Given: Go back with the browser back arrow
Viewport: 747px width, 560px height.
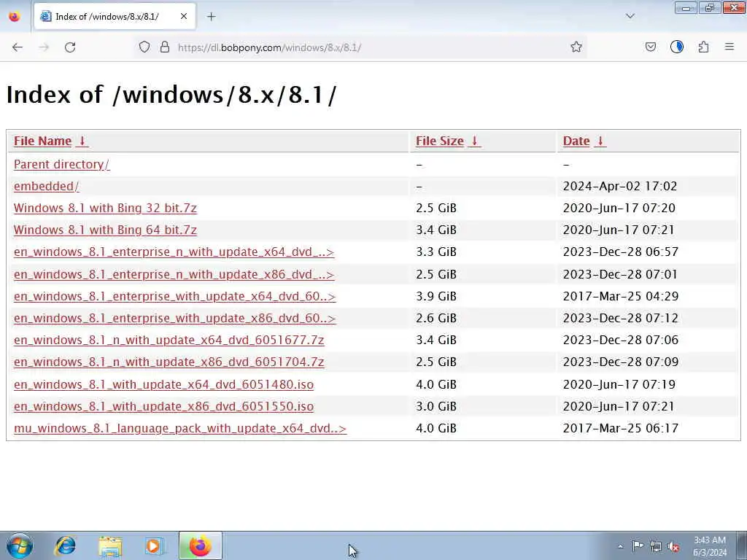Looking at the screenshot, I should coord(18,47).
